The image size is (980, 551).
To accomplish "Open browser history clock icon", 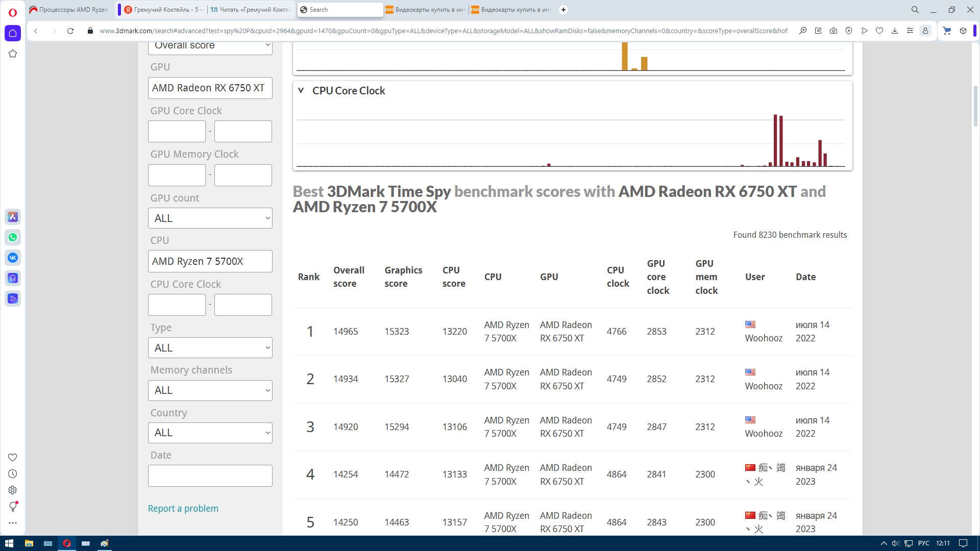I will click(x=13, y=473).
